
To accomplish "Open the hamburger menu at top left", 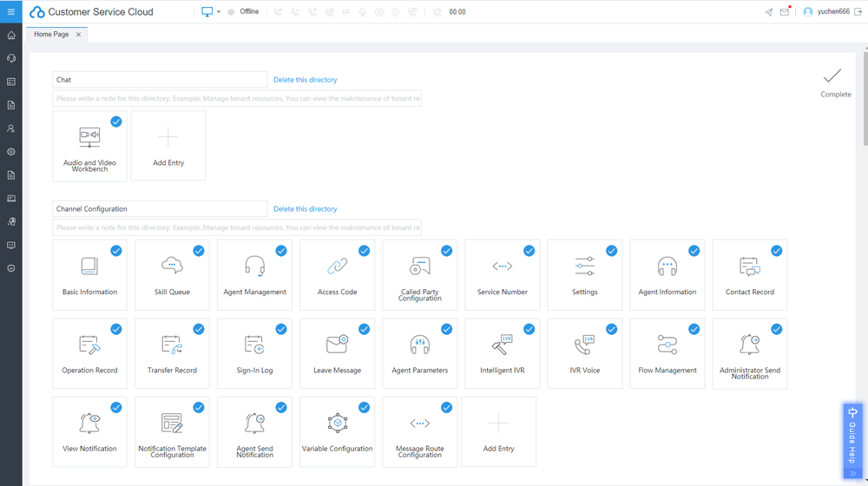I will 11,11.
